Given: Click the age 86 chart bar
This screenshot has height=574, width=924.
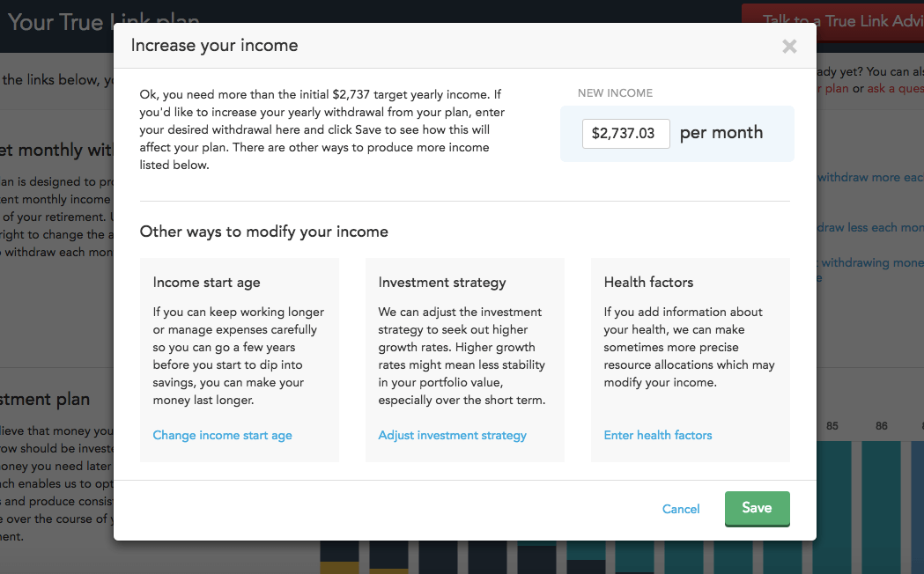Looking at the screenshot, I should (x=881, y=506).
